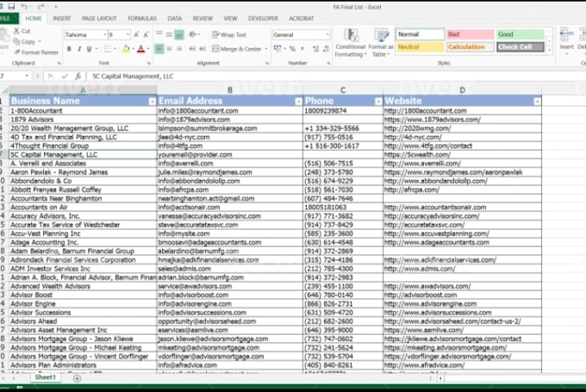
Task: Apply the Bad cell style
Action: click(x=471, y=34)
